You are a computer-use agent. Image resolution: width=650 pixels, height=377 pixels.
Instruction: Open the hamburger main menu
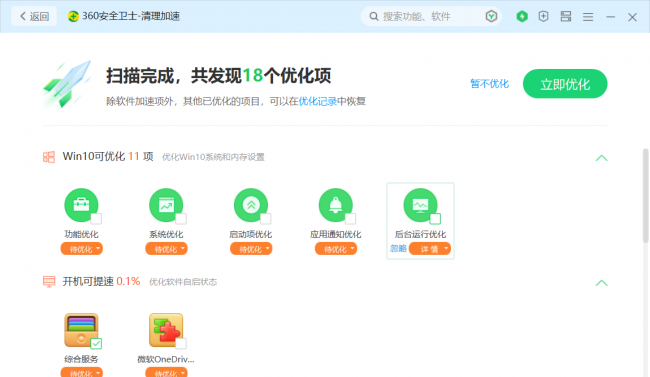point(588,17)
